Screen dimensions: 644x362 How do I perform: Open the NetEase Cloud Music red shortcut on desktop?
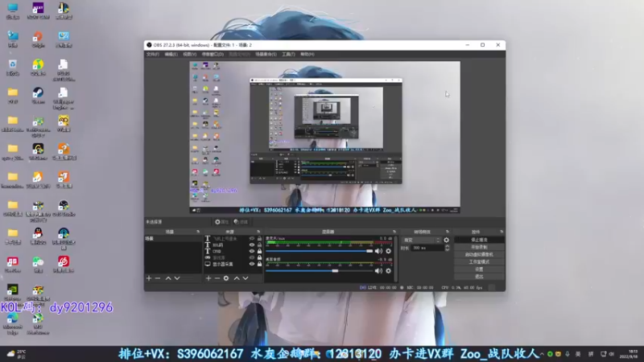coord(64,265)
